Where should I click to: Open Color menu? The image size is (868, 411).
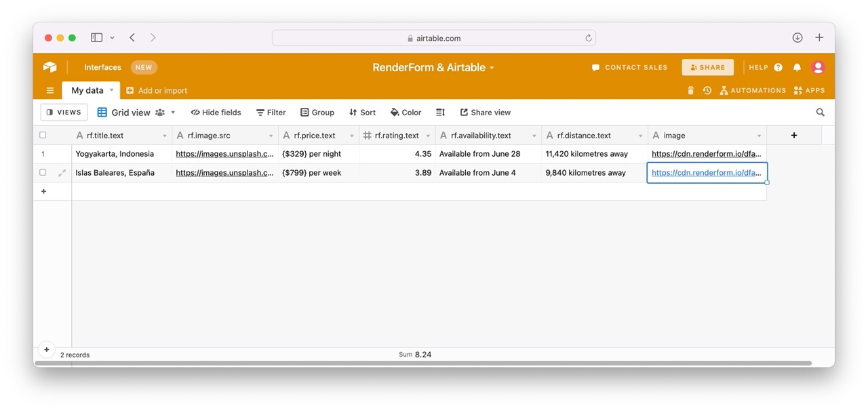pyautogui.click(x=406, y=113)
